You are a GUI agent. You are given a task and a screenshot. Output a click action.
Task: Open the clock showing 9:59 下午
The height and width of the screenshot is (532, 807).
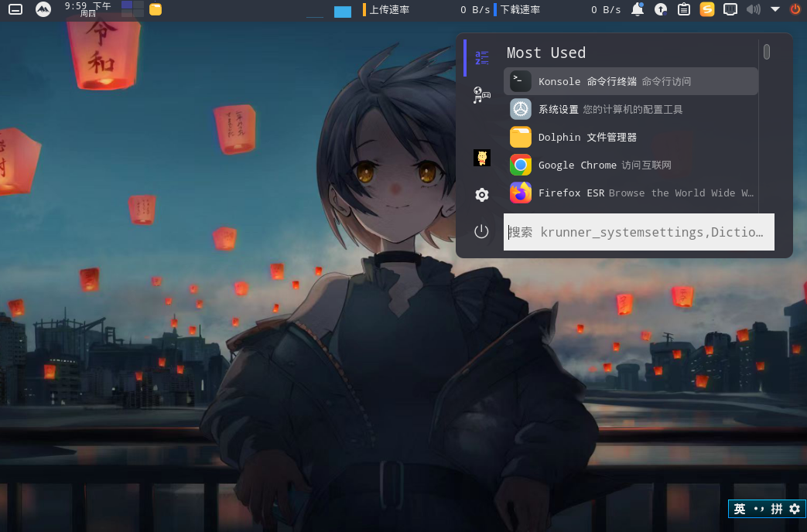coord(87,9)
